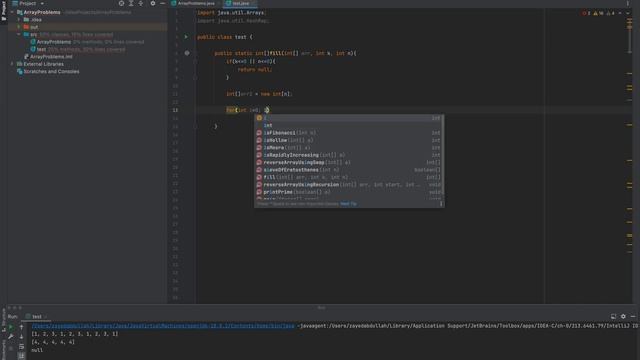This screenshot has width=640, height=360.
Task: Pick reverseArrayUsingSwap suggestion
Action: 349,162
